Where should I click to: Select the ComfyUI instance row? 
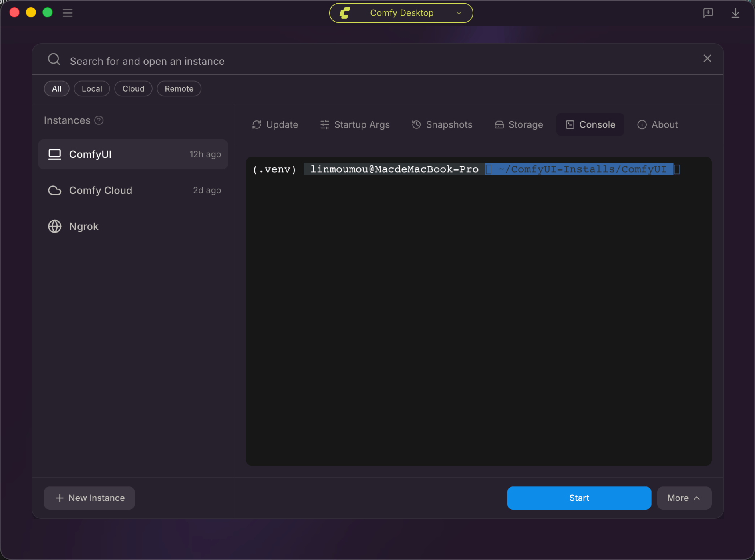pyautogui.click(x=133, y=154)
